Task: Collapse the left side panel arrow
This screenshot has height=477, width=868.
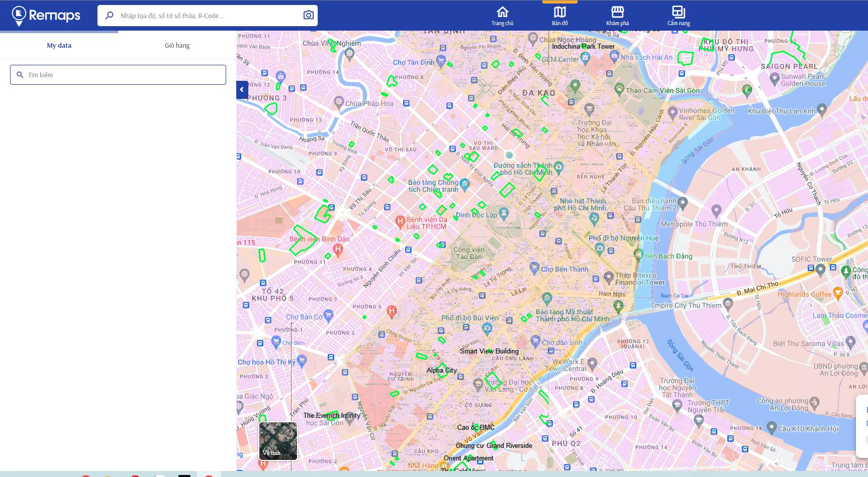Action: (242, 89)
